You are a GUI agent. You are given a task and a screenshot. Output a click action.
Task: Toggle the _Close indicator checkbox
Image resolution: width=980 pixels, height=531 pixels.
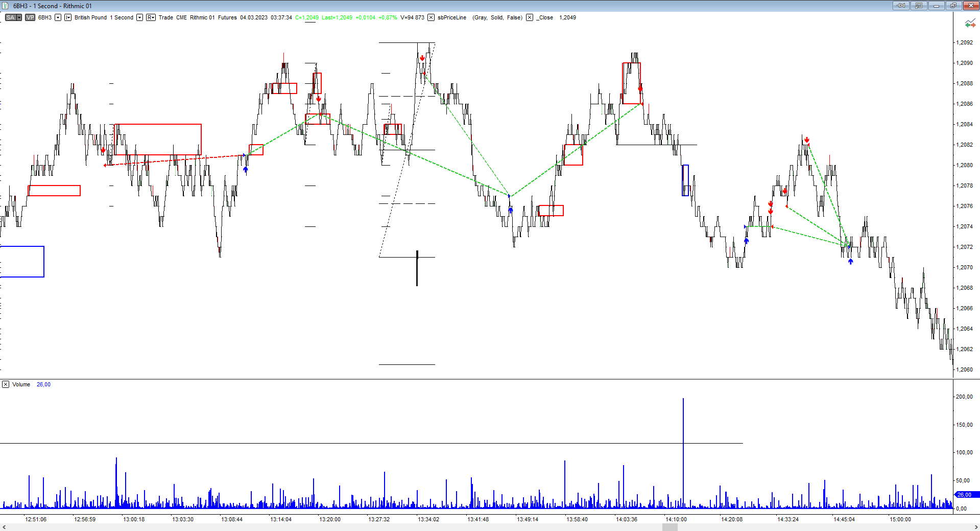click(530, 17)
